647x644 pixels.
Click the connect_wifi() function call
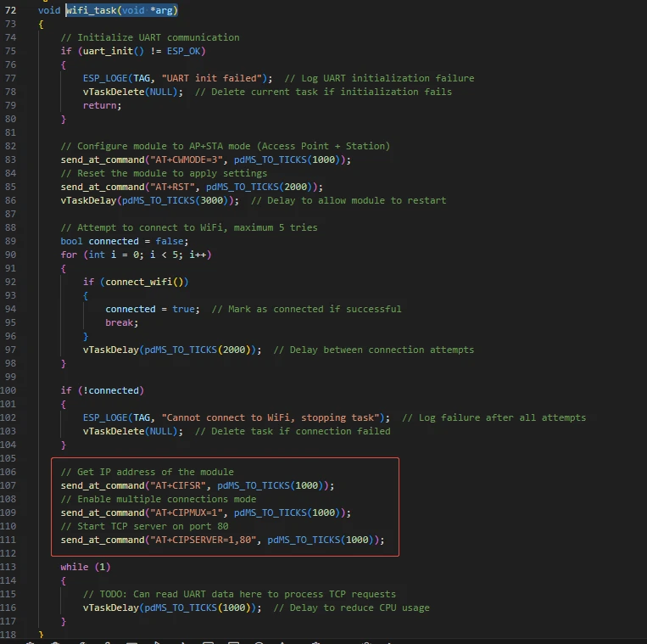pyautogui.click(x=146, y=282)
